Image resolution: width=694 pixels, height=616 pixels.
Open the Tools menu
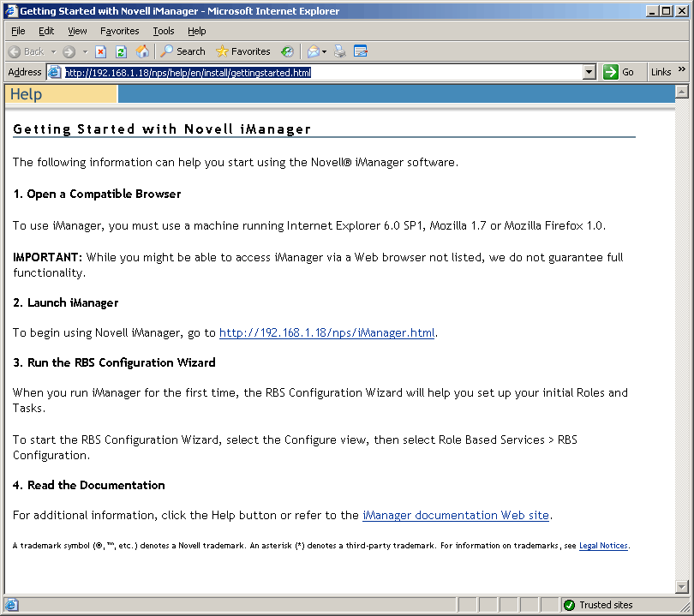click(163, 30)
